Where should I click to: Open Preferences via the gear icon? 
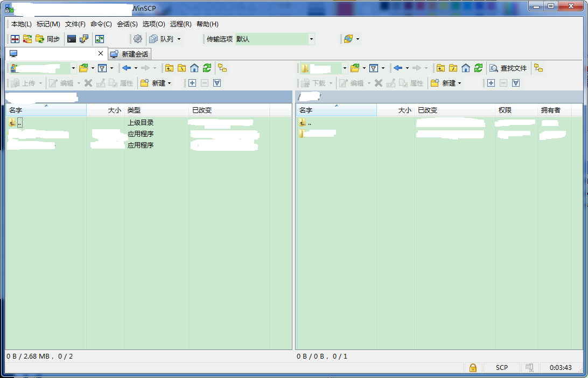coord(138,39)
